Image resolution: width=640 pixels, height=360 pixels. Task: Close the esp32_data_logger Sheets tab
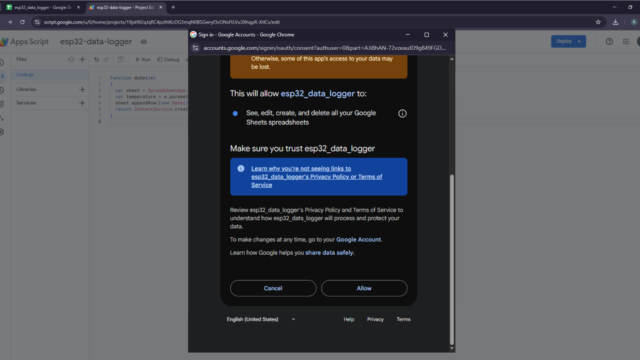[x=78, y=7]
